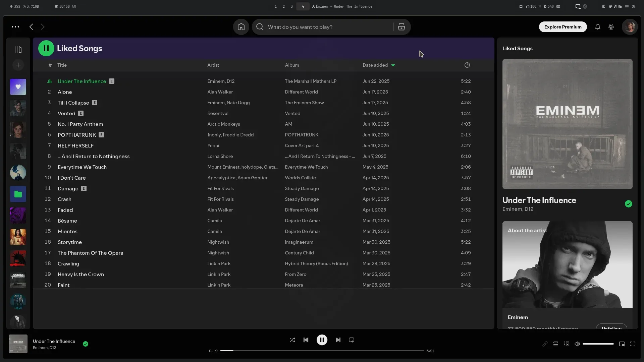Click the power icon in system bar
The image size is (644, 362).
(633, 6)
